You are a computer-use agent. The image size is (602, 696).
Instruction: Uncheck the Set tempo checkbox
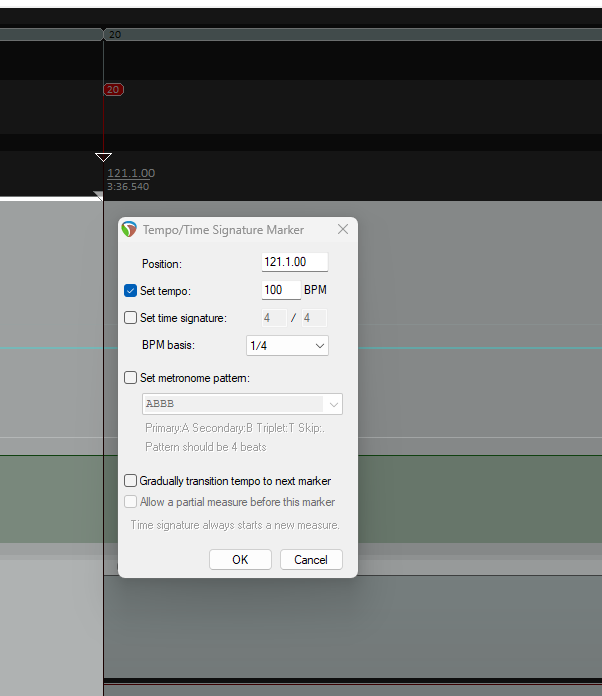click(130, 291)
